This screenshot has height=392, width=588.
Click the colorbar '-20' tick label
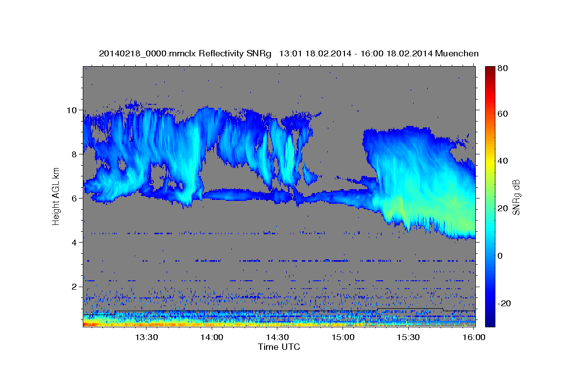coord(504,303)
